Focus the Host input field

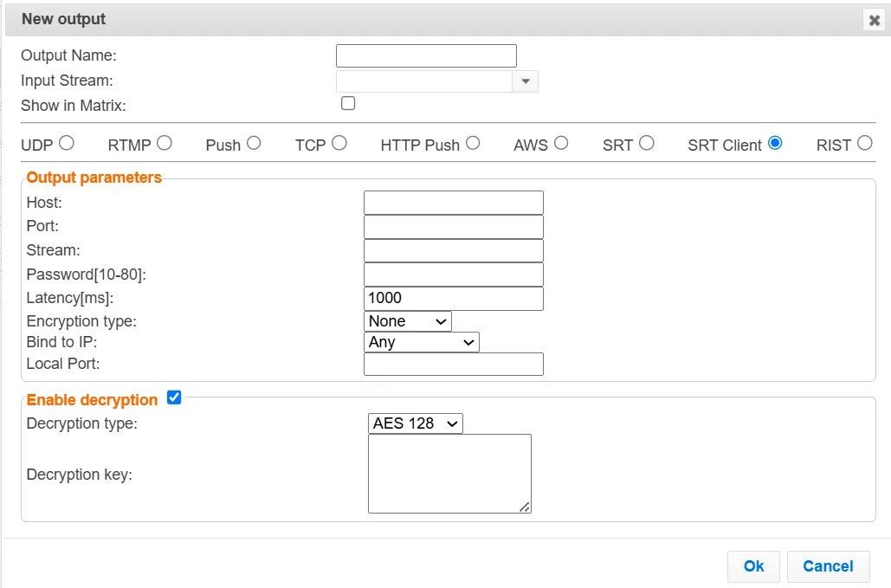(x=453, y=203)
